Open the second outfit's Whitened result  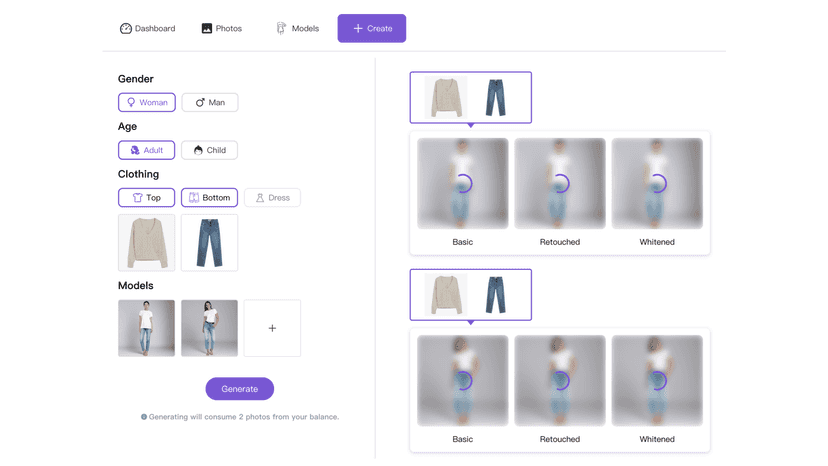coord(657,380)
